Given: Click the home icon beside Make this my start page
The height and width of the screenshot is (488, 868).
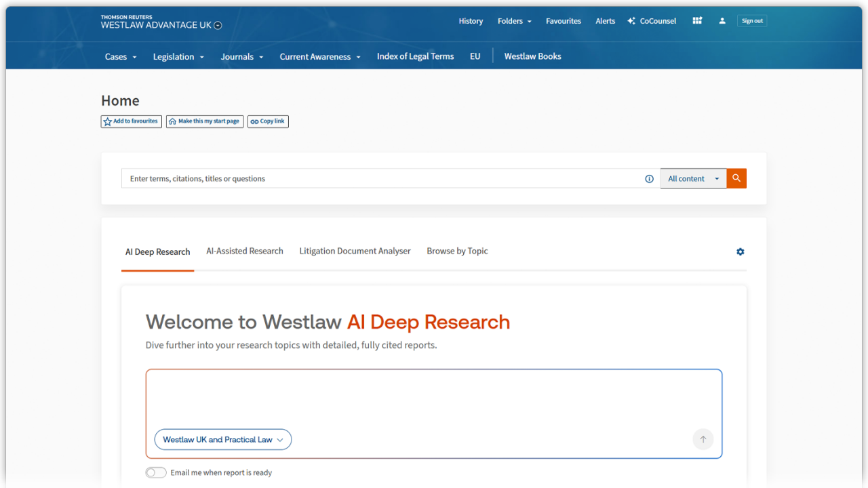Looking at the screenshot, I should click(172, 121).
